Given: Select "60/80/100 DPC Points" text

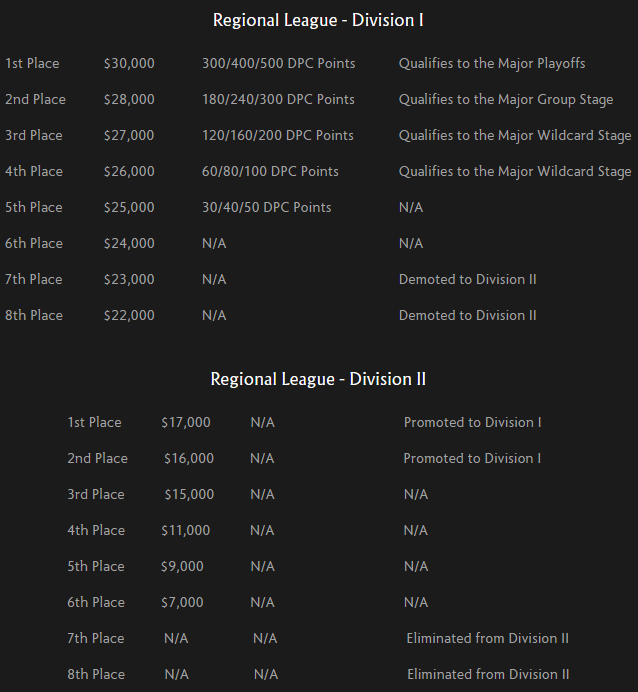Looking at the screenshot, I should (x=270, y=171).
